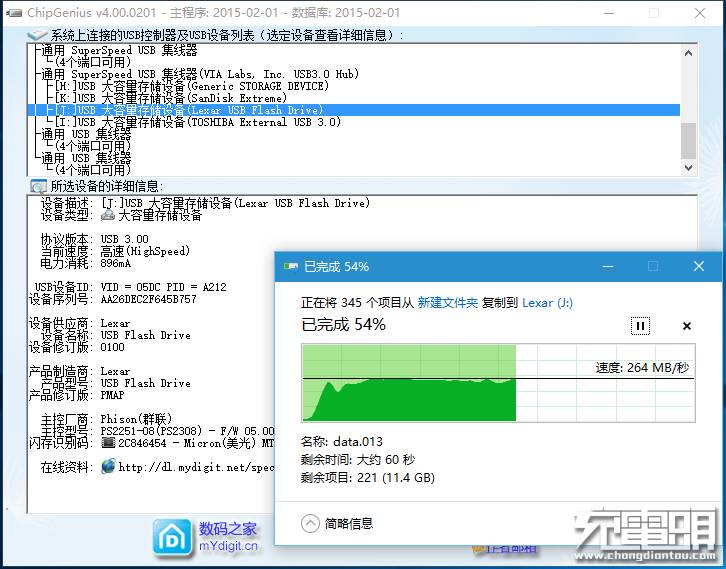
Task: Click the 剩余时间 大约 60 秒 text
Action: click(358, 460)
